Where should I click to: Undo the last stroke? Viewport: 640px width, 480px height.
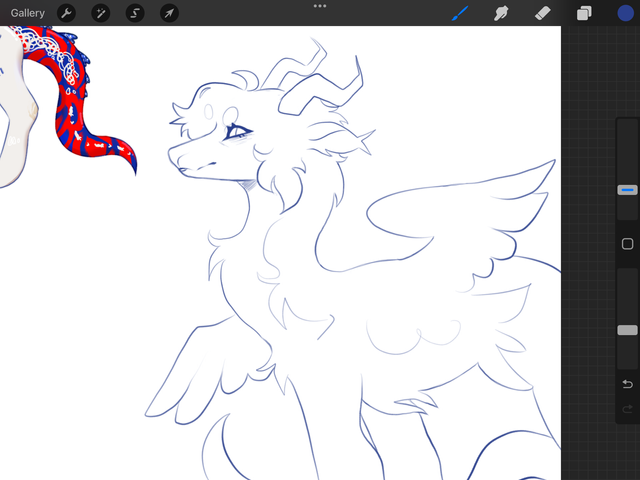point(627,384)
